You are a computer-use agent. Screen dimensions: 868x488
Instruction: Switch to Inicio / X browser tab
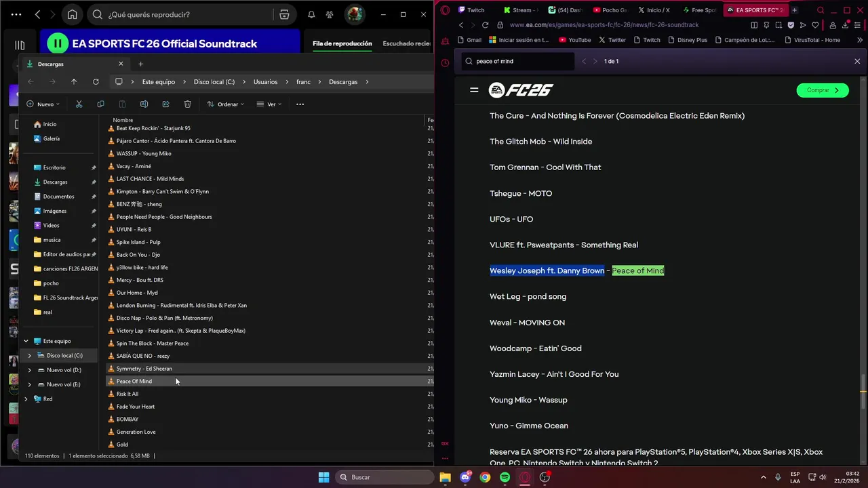pyautogui.click(x=654, y=10)
